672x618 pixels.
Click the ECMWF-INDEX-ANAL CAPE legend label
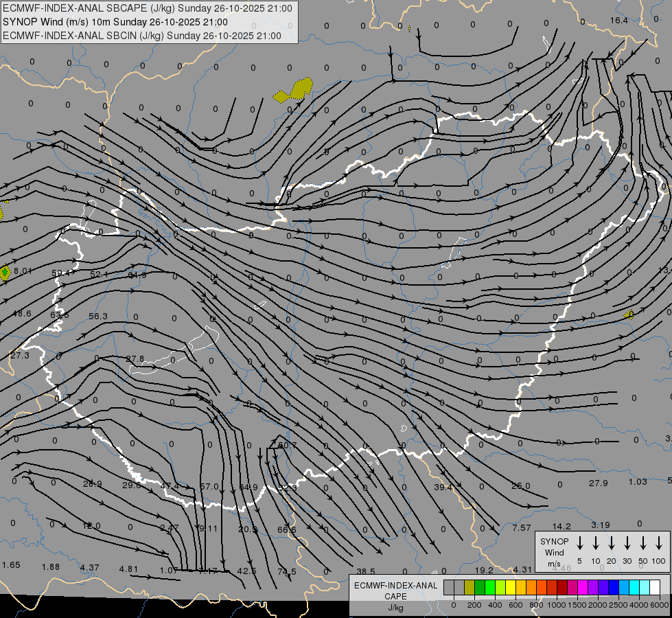click(x=395, y=596)
